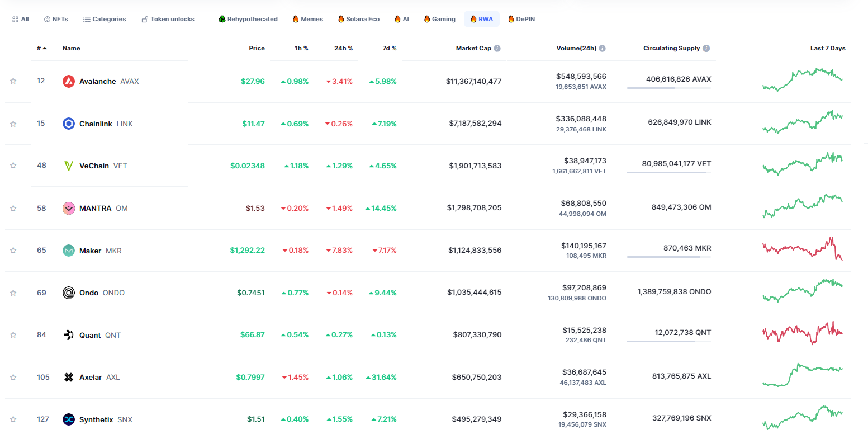Sort by Market Cap column header
Viewport: 868px width, 434px height.
pos(473,48)
